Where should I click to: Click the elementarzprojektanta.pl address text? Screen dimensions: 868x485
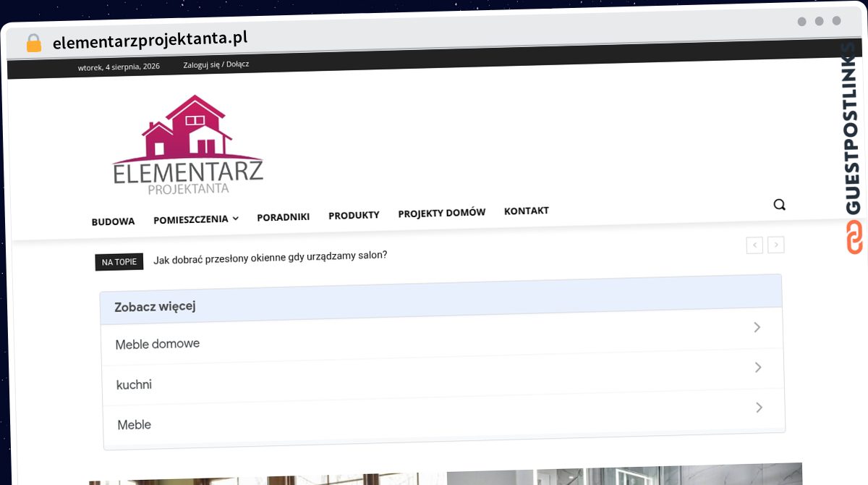(x=150, y=40)
